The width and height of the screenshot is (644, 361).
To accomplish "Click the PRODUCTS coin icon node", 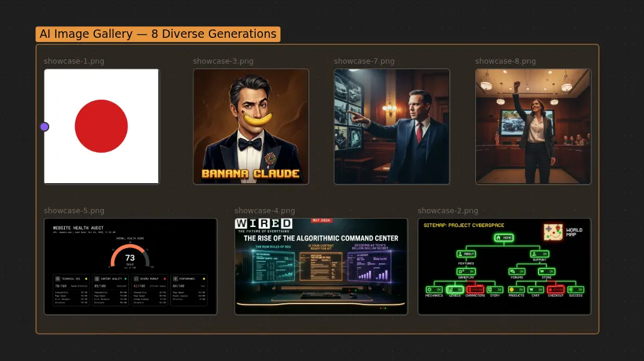I will coord(511,290).
